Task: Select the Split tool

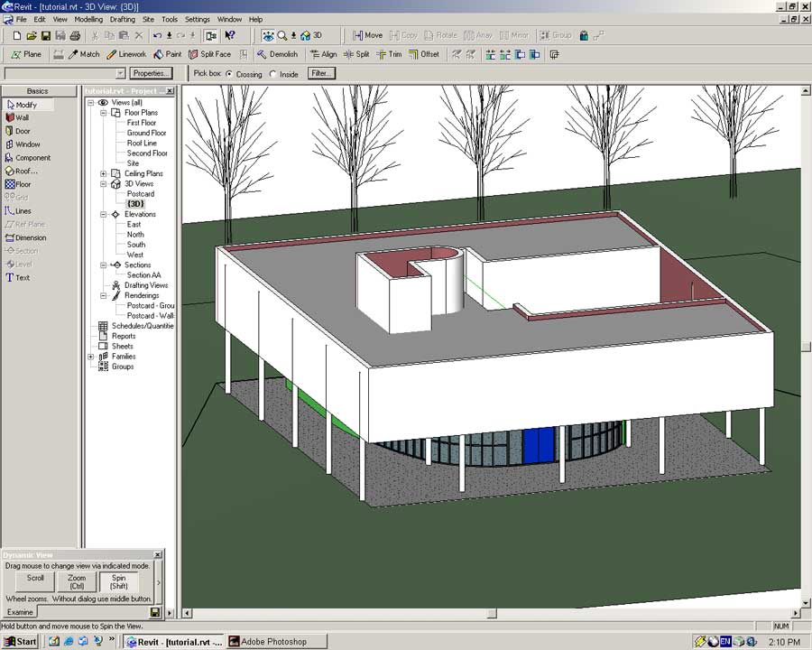Action: click(356, 54)
